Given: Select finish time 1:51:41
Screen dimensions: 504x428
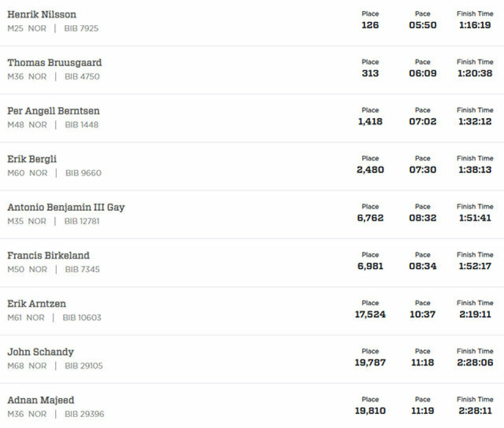Looking at the screenshot, I should (475, 218).
